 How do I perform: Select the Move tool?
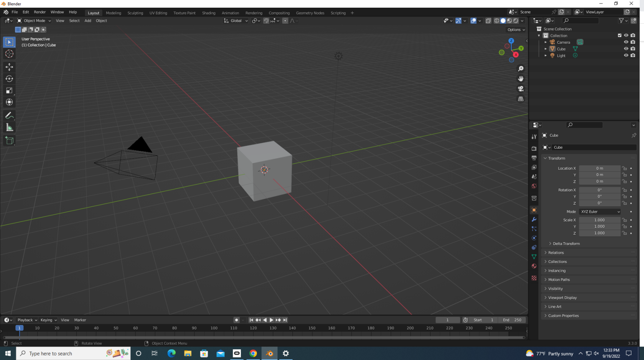click(x=9, y=67)
